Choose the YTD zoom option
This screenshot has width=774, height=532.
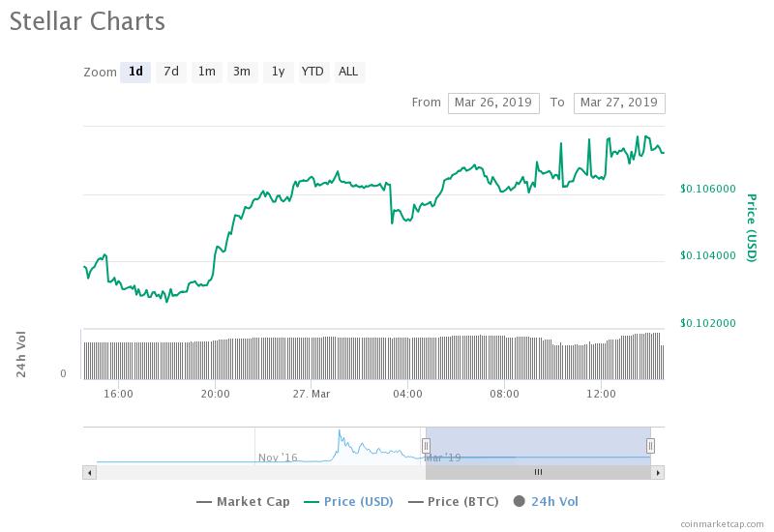point(313,72)
